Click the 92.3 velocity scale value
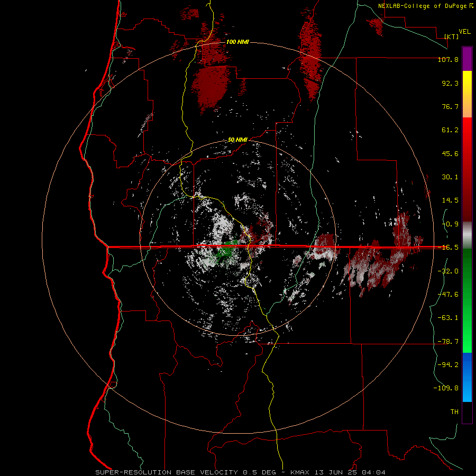This screenshot has width=476, height=476. (x=450, y=83)
